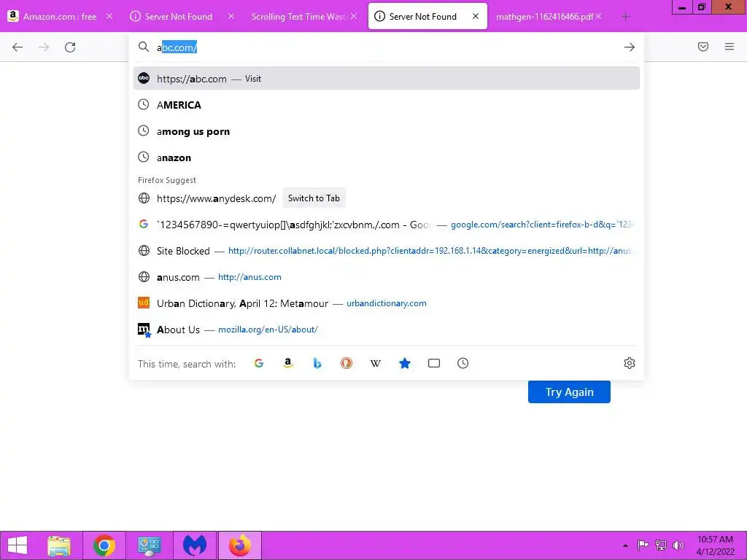The width and height of the screenshot is (747, 560).
Task: Open the Save to Pocket icon
Action: [703, 47]
